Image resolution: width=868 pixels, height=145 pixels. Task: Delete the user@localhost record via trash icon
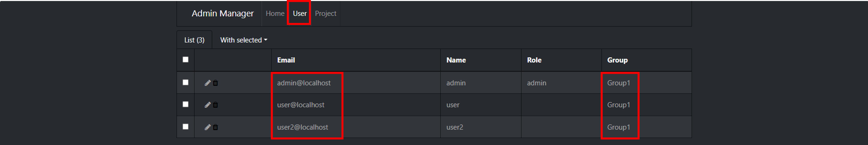pyautogui.click(x=216, y=105)
